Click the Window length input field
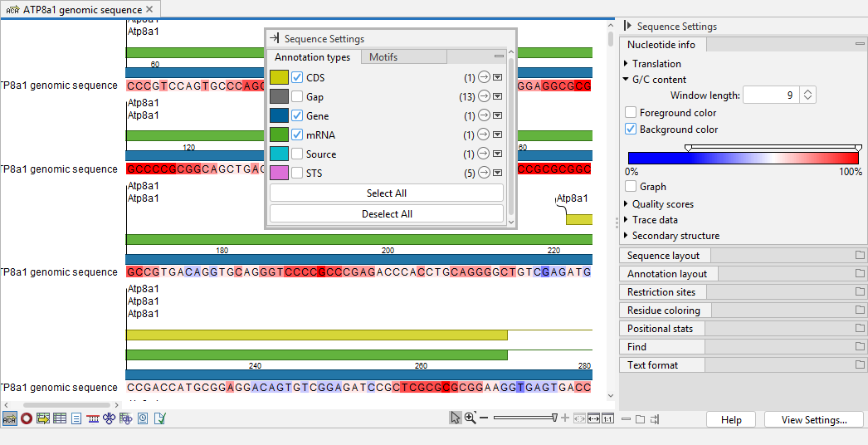Screen dimensions: 868x445 [x=772, y=95]
